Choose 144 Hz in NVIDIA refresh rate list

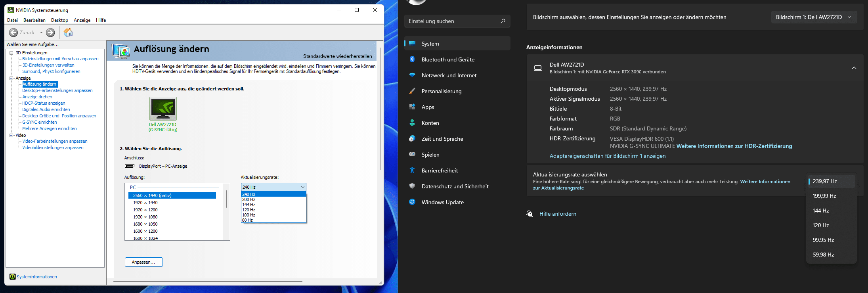click(x=273, y=205)
